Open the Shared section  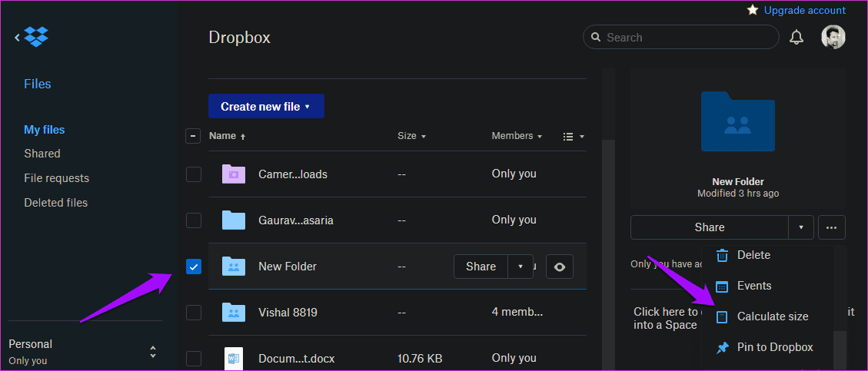click(42, 154)
